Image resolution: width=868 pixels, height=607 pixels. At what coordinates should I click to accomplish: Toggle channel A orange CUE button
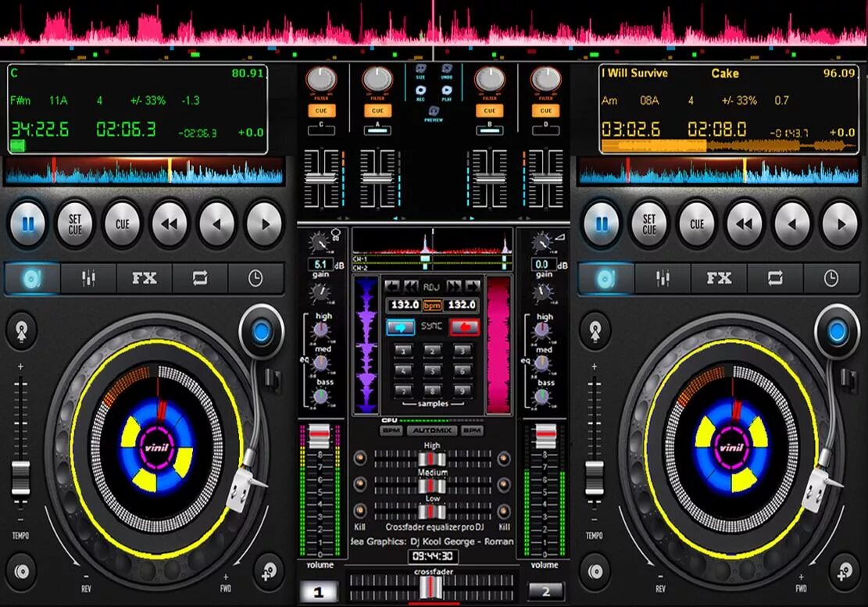coord(377,111)
